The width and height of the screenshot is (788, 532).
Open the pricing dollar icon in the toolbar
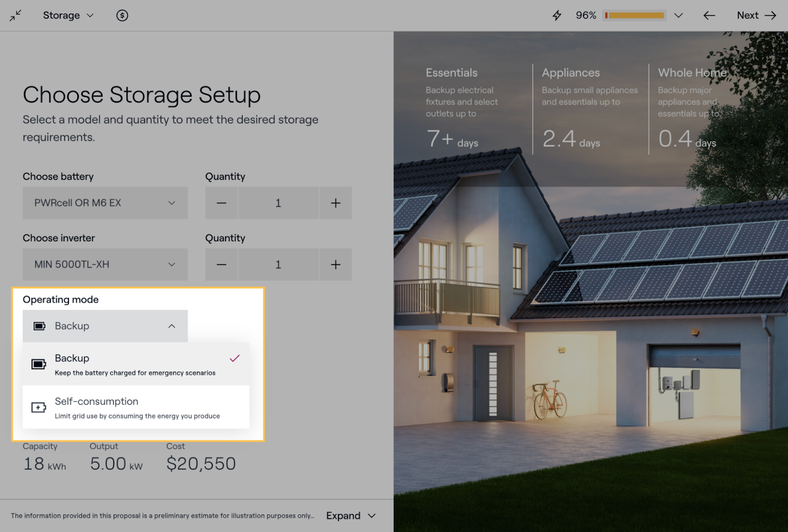click(x=122, y=15)
